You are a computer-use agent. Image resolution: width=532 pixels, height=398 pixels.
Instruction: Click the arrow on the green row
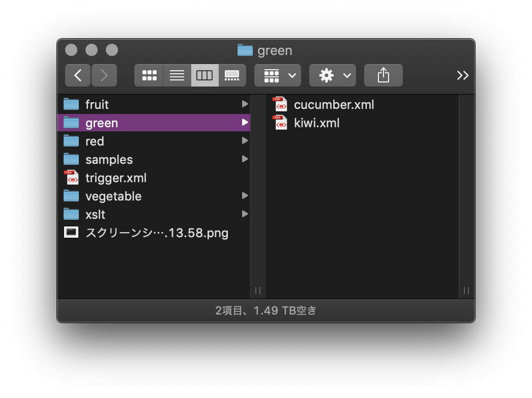tap(245, 122)
